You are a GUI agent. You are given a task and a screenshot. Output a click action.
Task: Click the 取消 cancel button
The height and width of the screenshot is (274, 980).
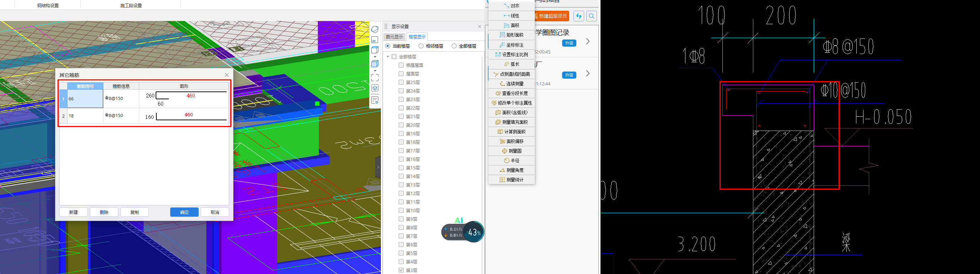215,212
